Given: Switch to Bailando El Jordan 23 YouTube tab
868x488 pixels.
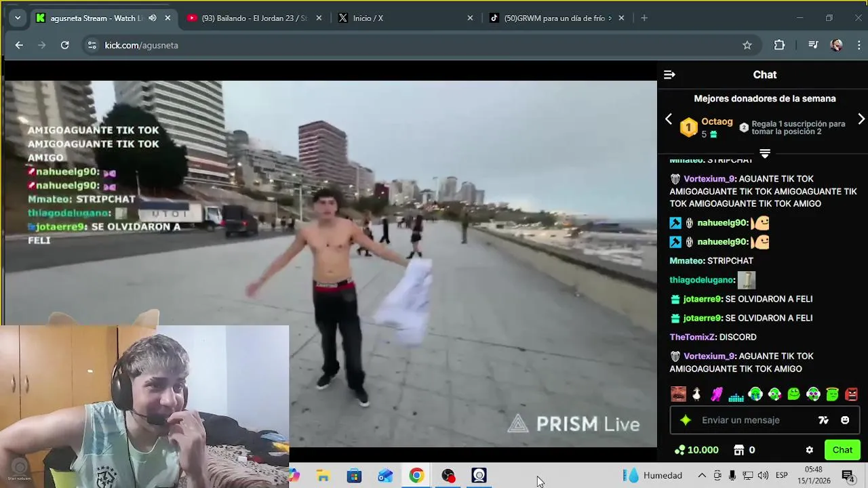Looking at the screenshot, I should (x=254, y=18).
